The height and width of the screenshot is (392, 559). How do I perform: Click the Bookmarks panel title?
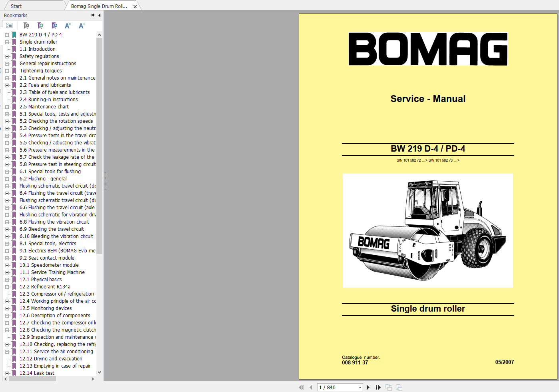pyautogui.click(x=16, y=15)
